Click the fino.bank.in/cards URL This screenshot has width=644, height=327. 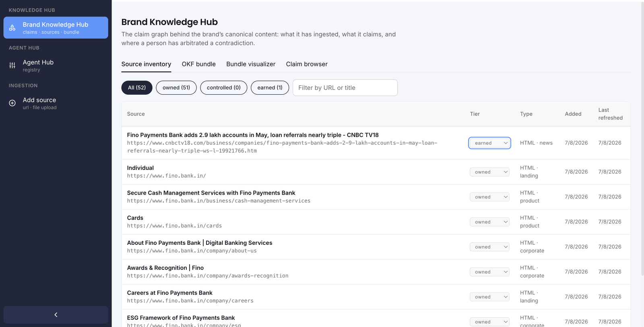175,226
